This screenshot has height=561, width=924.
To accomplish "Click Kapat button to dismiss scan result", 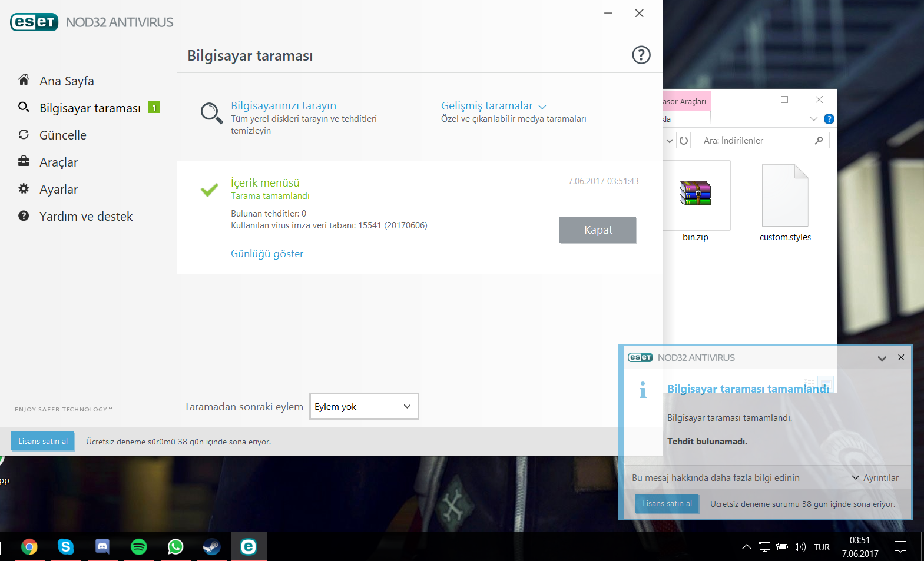I will tap(598, 230).
